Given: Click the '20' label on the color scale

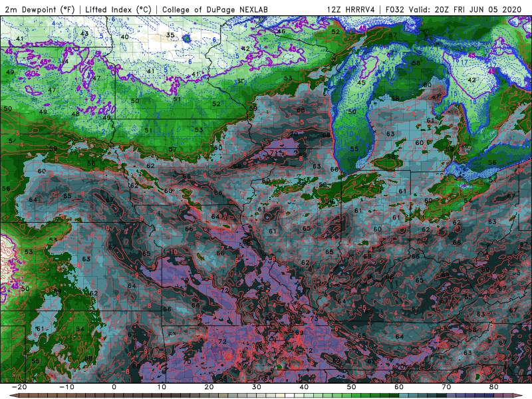Looking at the screenshot, I should pos(209,387).
